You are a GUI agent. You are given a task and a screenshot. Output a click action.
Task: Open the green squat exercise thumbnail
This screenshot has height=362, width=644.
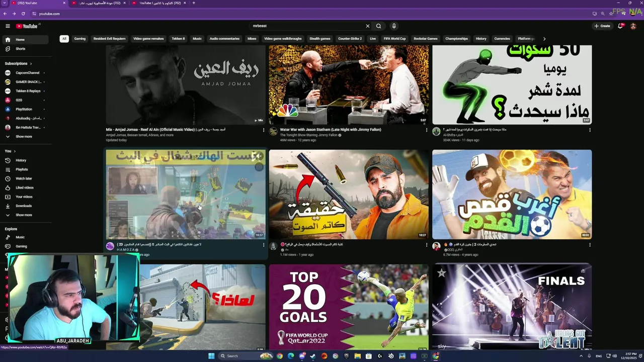[x=512, y=85]
